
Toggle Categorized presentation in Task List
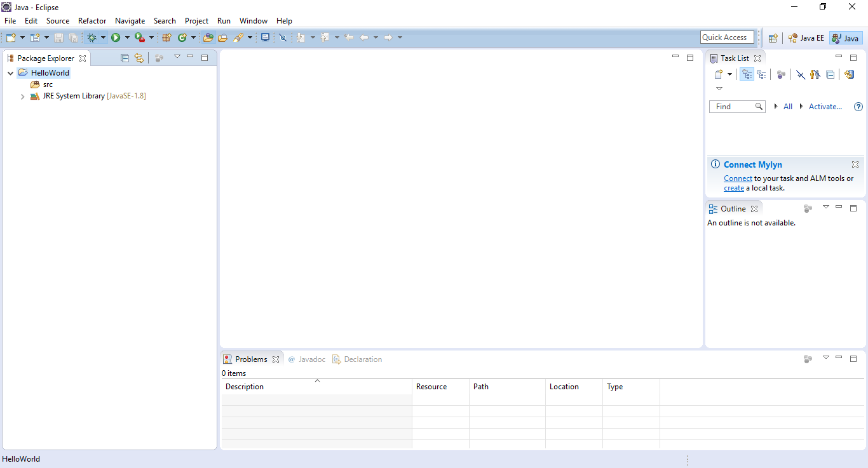click(x=747, y=74)
